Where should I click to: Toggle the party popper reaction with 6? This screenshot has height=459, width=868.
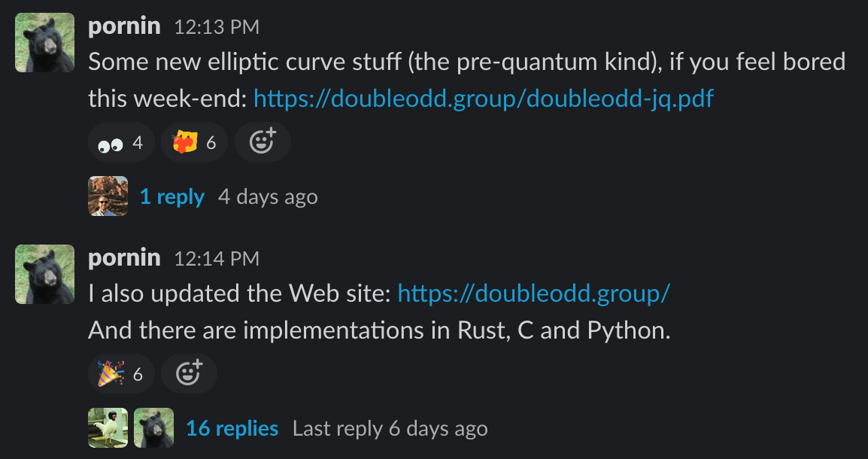pyautogui.click(x=120, y=374)
